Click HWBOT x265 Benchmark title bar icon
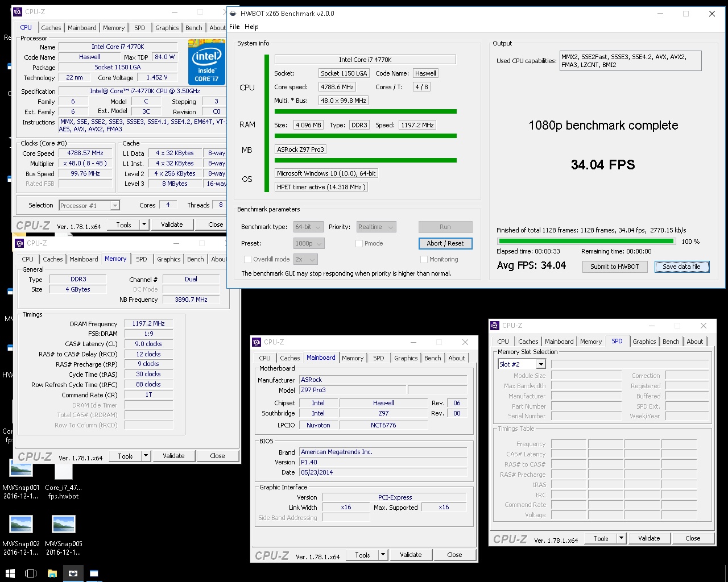Image resolution: width=728 pixels, height=582 pixels. [233, 14]
